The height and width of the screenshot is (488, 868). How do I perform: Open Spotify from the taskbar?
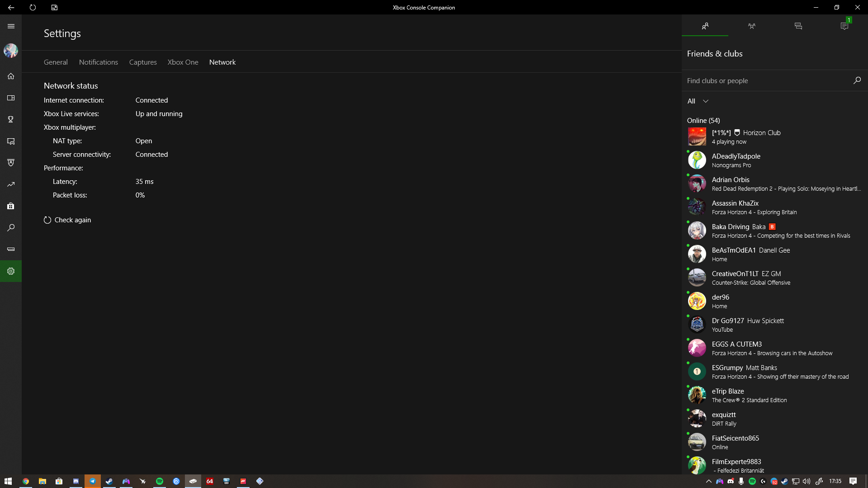pos(160,481)
